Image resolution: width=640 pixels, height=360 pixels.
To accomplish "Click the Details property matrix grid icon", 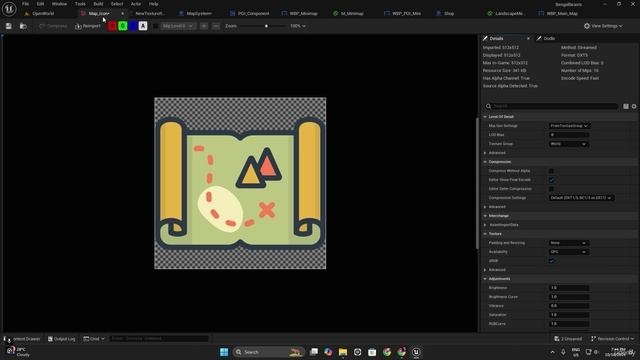I will (x=626, y=106).
